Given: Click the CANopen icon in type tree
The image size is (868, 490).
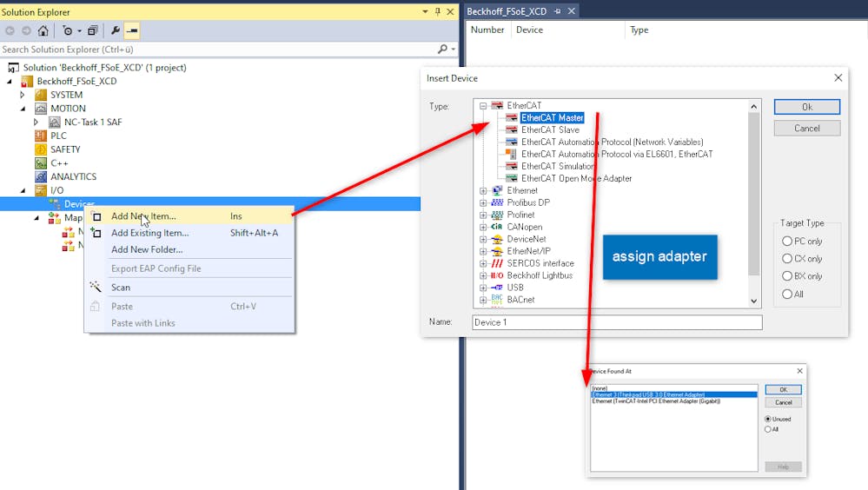Looking at the screenshot, I should (x=497, y=227).
